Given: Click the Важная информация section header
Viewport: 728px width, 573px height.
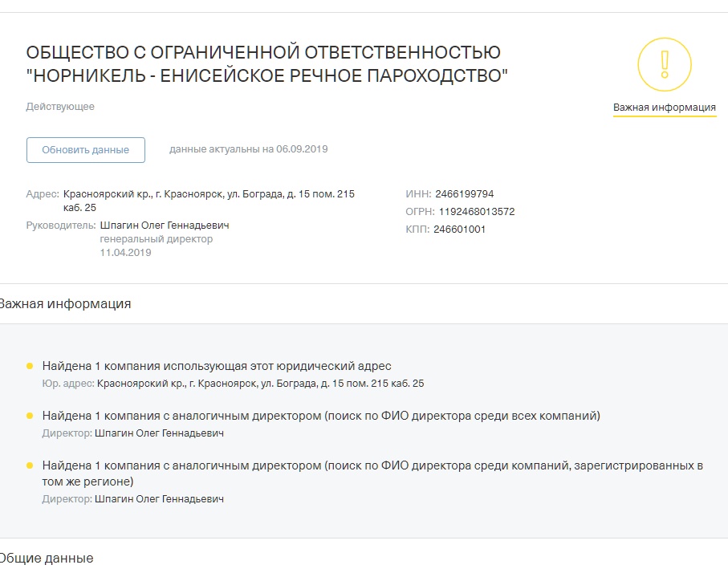Looking at the screenshot, I should (x=65, y=303).
